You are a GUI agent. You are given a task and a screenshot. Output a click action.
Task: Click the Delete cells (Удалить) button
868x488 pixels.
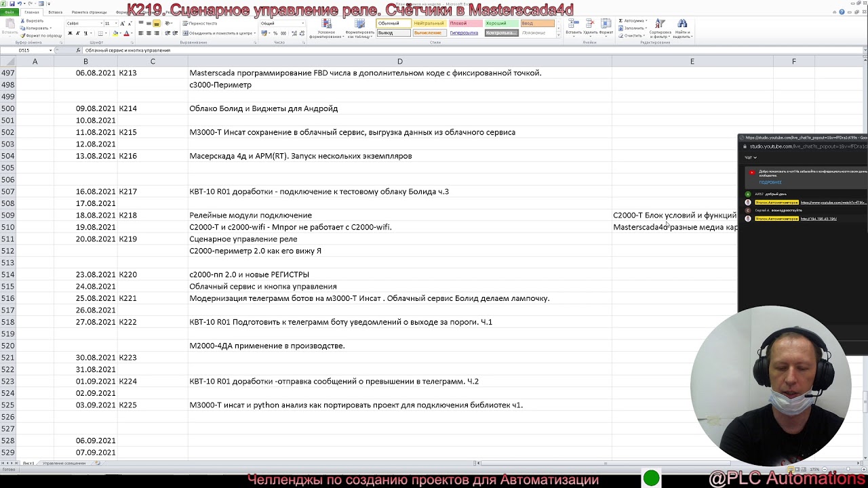click(x=590, y=27)
